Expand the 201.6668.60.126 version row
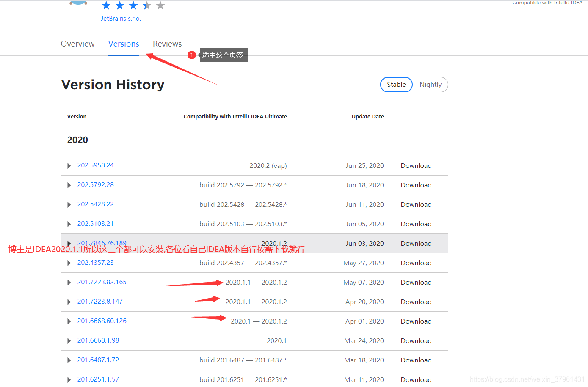This screenshot has width=588, height=387. [69, 321]
